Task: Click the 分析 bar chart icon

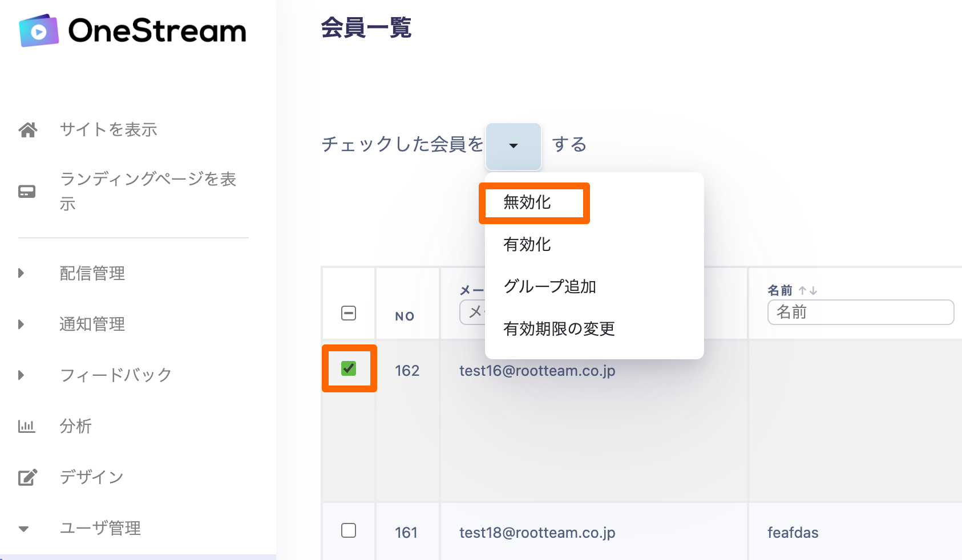Action: 27,426
